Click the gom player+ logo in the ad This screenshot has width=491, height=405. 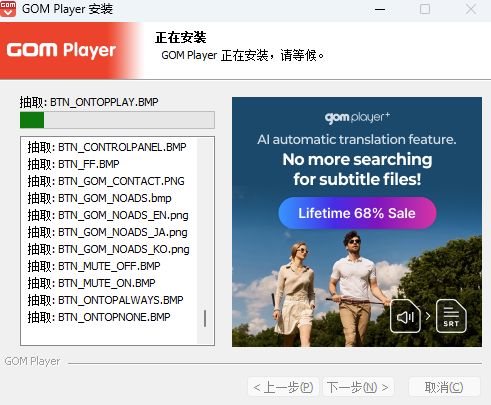coord(357,117)
